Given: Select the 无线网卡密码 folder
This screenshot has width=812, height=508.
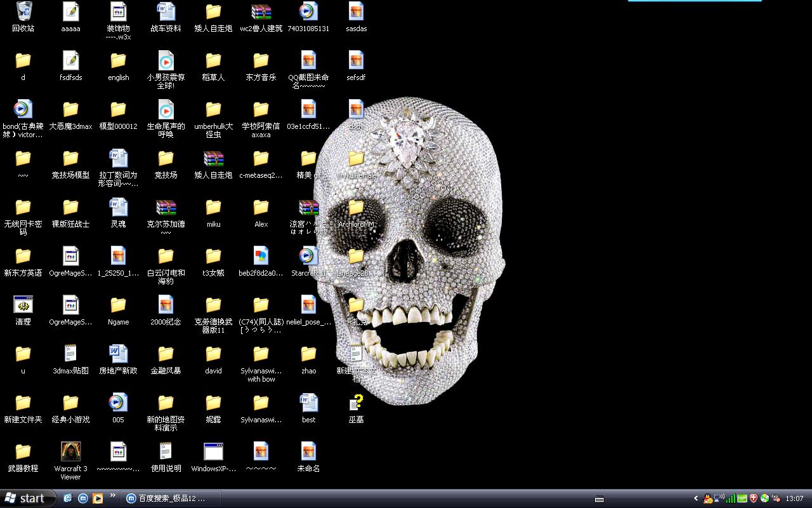Looking at the screenshot, I should [23, 207].
